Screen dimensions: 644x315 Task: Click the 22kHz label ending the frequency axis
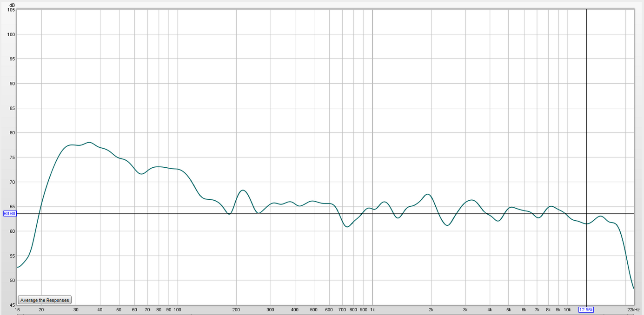pos(633,309)
